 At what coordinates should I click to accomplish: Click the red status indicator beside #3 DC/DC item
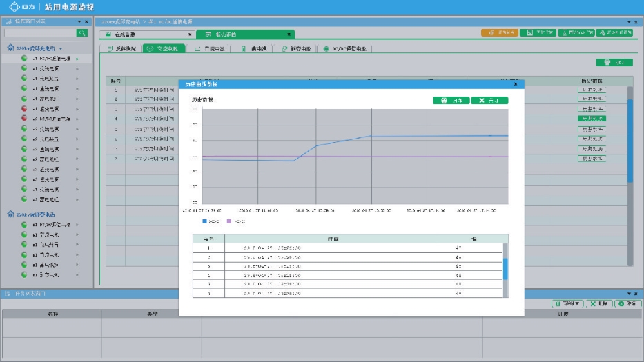click(x=24, y=119)
